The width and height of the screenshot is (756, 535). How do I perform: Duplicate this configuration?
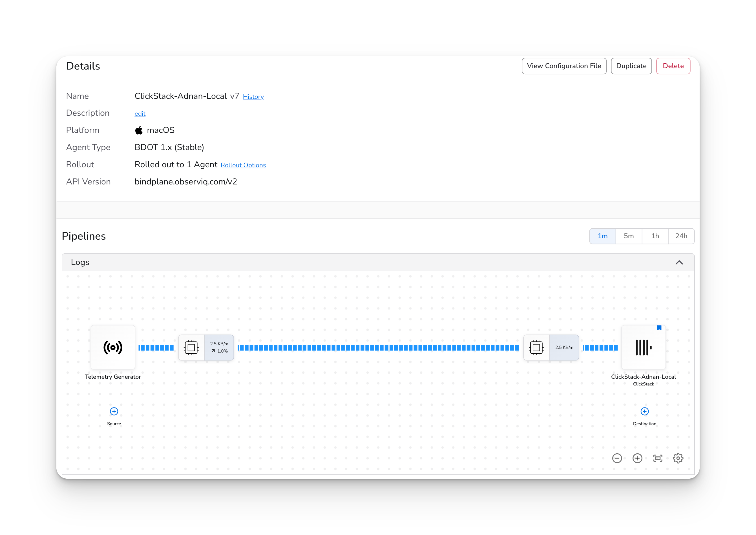click(631, 66)
